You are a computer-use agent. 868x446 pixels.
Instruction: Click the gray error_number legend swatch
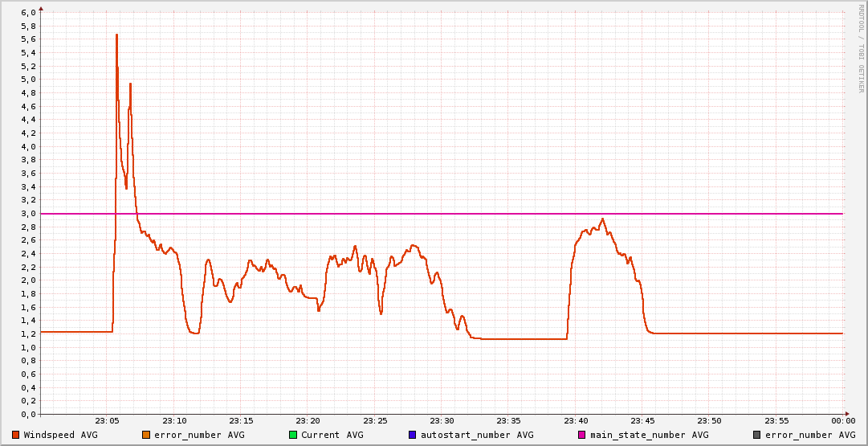pyautogui.click(x=756, y=435)
